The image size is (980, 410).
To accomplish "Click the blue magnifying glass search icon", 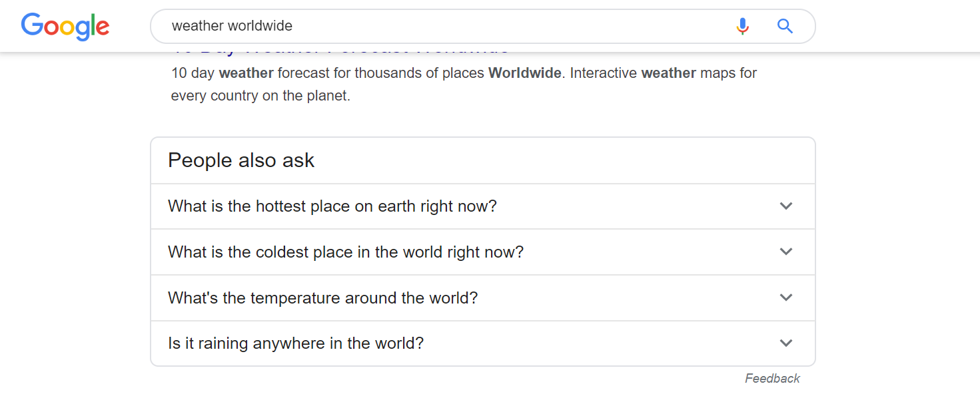I will pos(785,26).
